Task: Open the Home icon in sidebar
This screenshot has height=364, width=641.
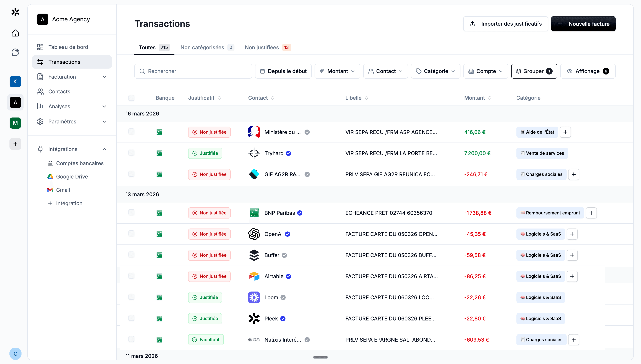Action: pyautogui.click(x=15, y=33)
